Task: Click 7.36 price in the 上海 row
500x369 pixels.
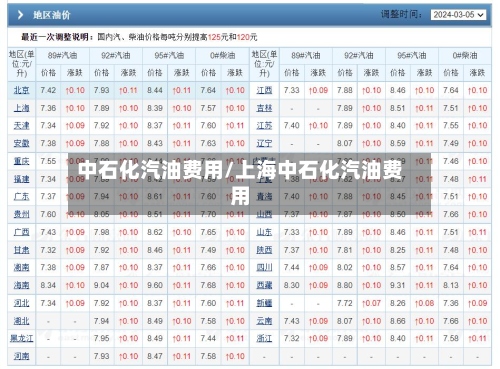Action: click(48, 108)
